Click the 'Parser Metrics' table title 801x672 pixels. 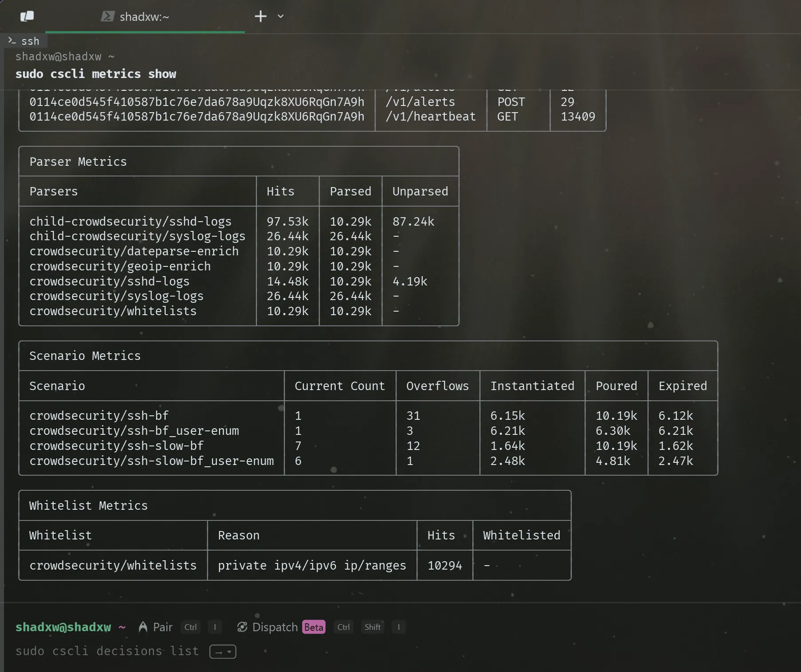78,162
